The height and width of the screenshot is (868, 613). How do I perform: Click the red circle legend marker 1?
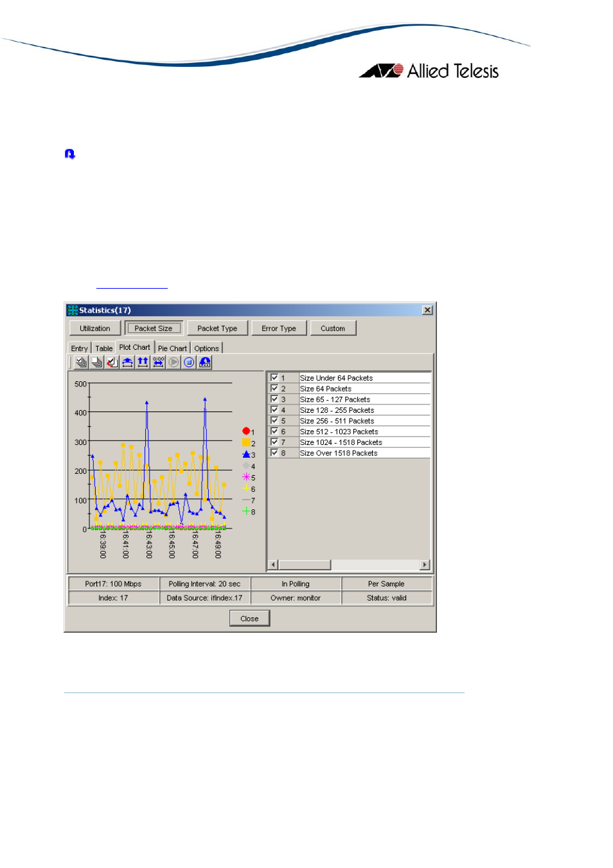(x=246, y=431)
